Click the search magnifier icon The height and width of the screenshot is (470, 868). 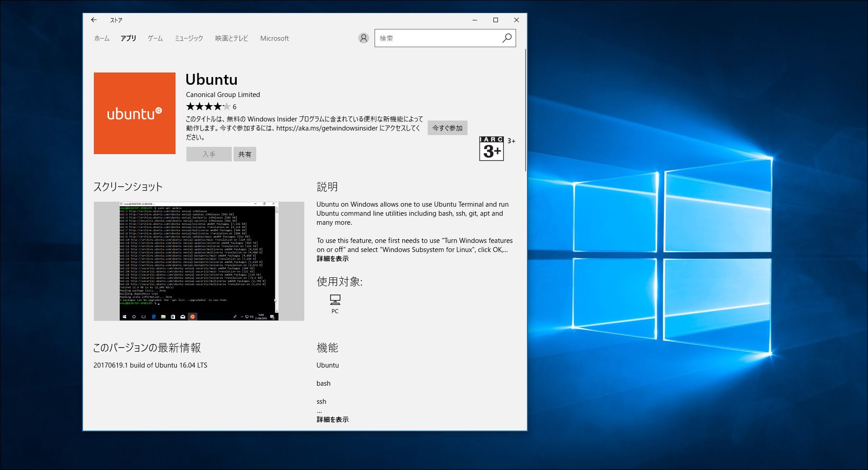[507, 38]
